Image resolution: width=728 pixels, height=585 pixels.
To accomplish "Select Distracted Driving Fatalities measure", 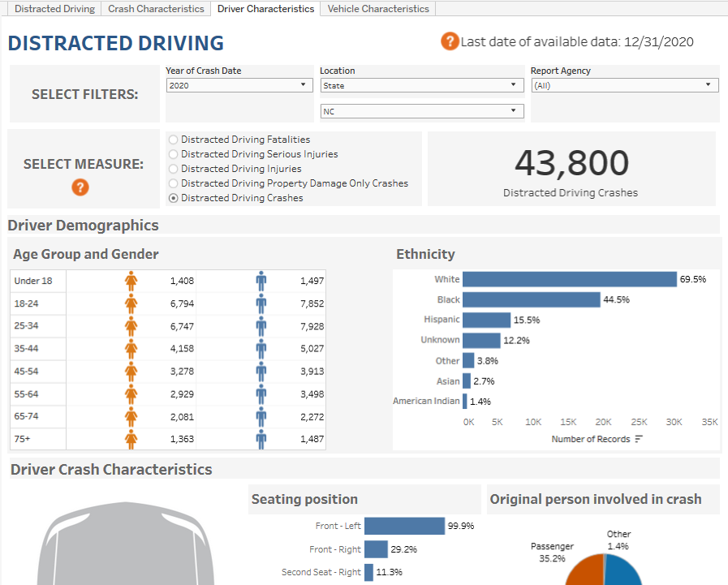I will coord(173,140).
